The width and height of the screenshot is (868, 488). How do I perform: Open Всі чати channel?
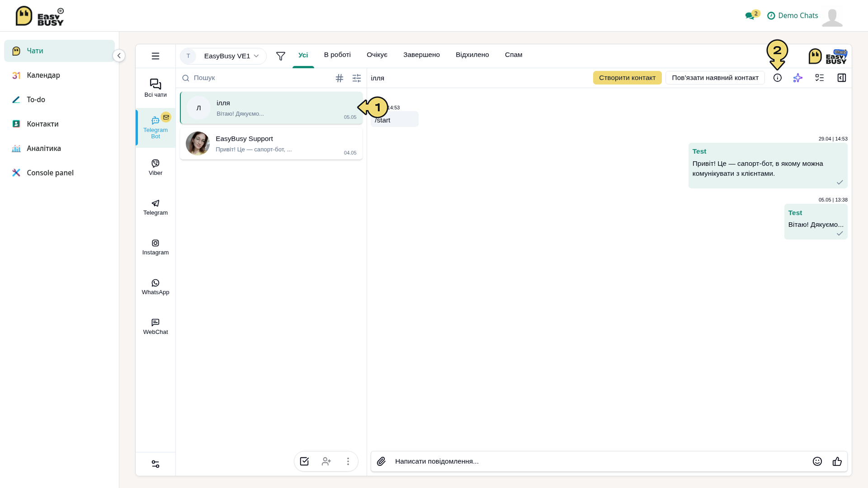tap(155, 88)
